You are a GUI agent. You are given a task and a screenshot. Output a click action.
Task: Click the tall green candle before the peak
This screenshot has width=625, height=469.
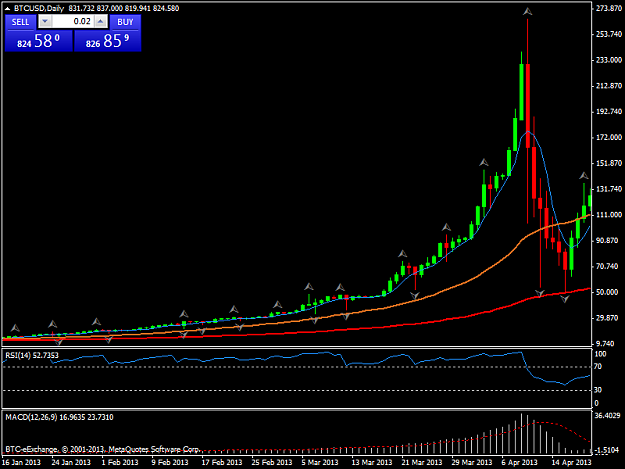click(x=521, y=92)
